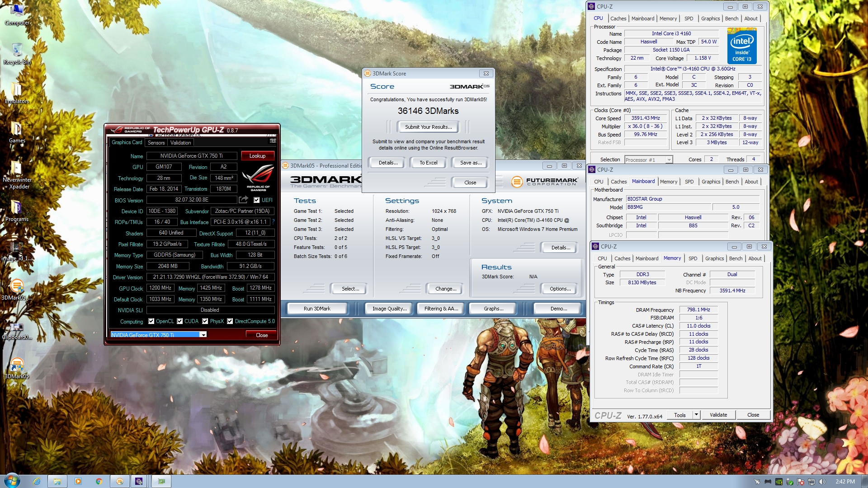Click the NVIDIA tray icon
Viewport: 868px width, 488px height.
coord(778,482)
